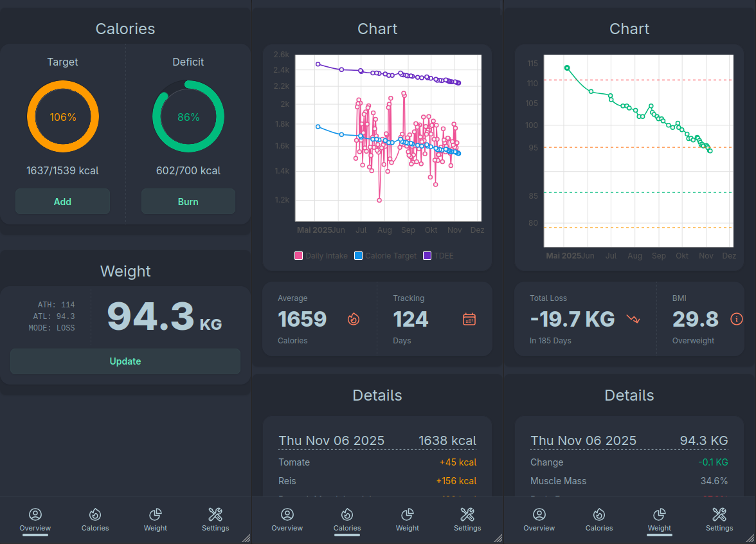This screenshot has height=544, width=756.
Task: Click the downward trend icon by Total Loss
Action: point(633,319)
